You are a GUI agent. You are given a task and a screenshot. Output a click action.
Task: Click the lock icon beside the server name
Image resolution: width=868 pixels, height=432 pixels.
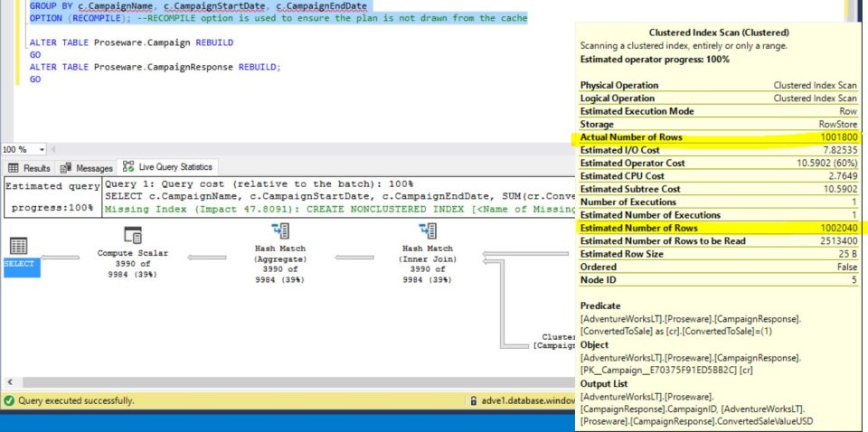(473, 399)
